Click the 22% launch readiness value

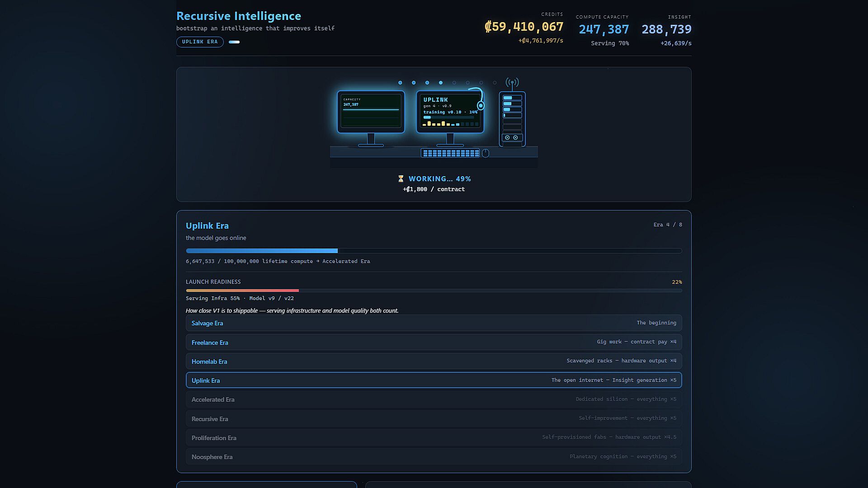point(677,282)
